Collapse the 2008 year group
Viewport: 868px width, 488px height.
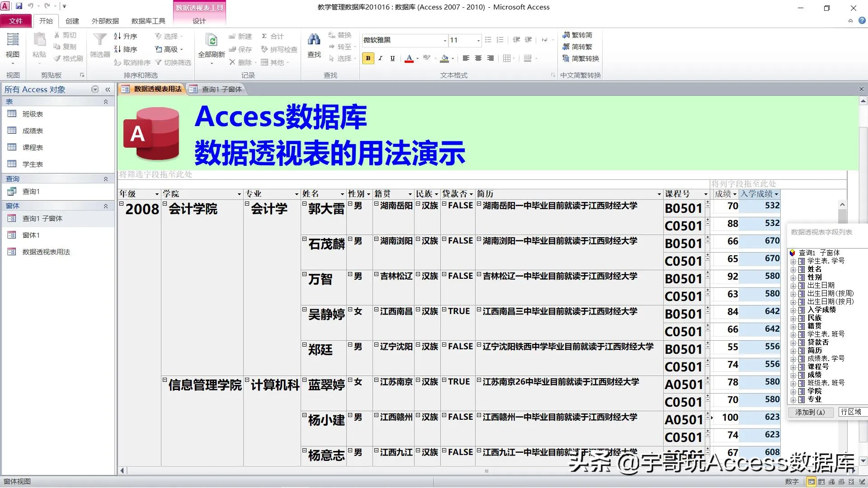pos(122,204)
